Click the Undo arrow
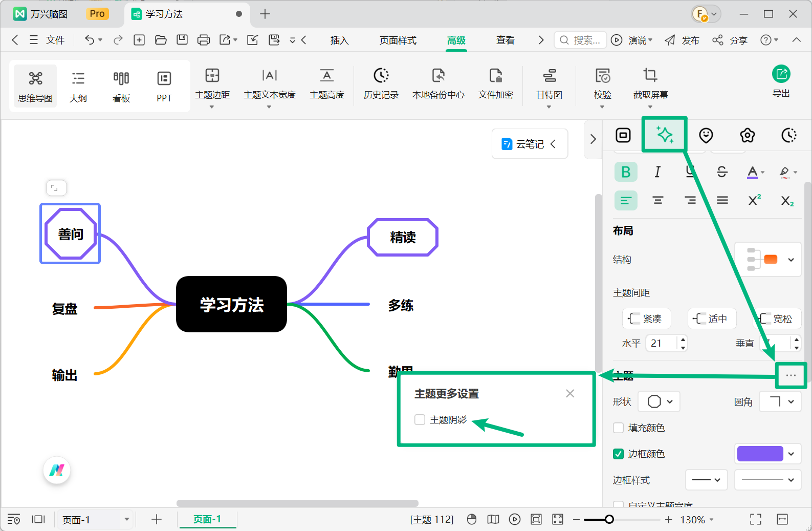The image size is (812, 531). tap(90, 40)
